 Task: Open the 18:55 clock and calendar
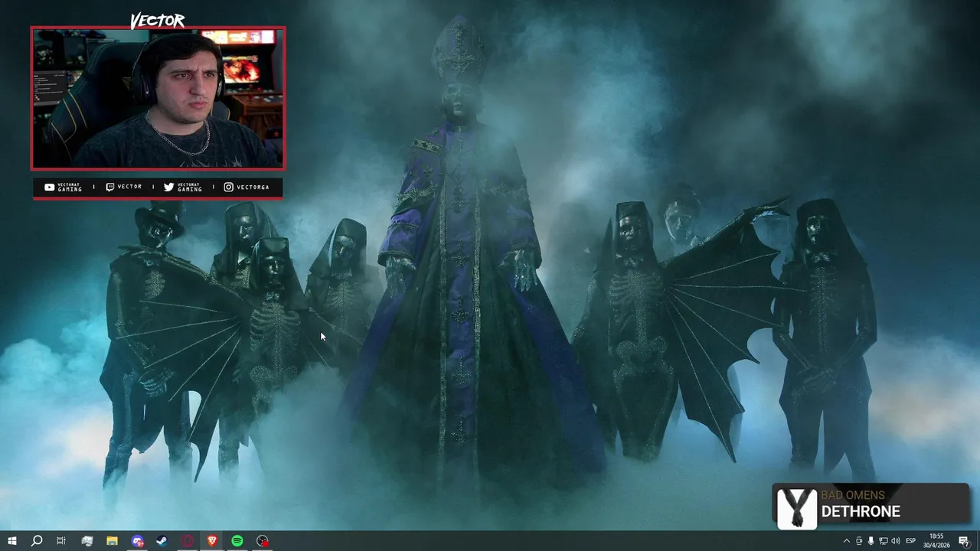[936, 541]
